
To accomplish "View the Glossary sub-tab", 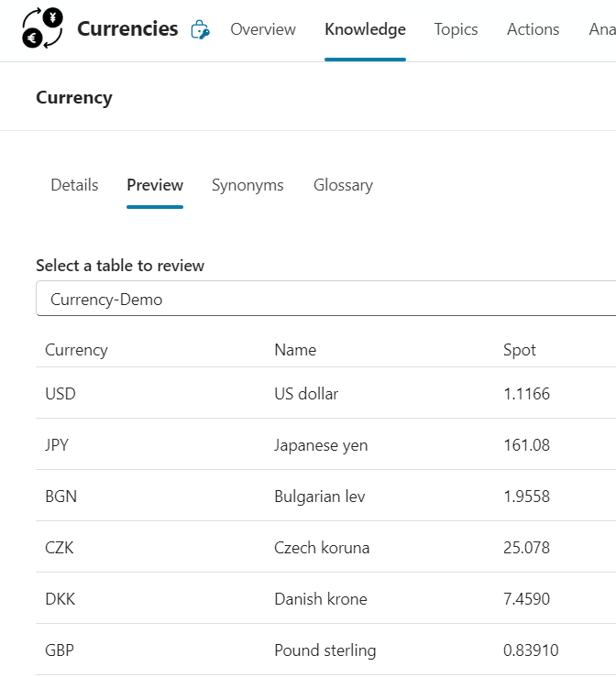I will 343,185.
